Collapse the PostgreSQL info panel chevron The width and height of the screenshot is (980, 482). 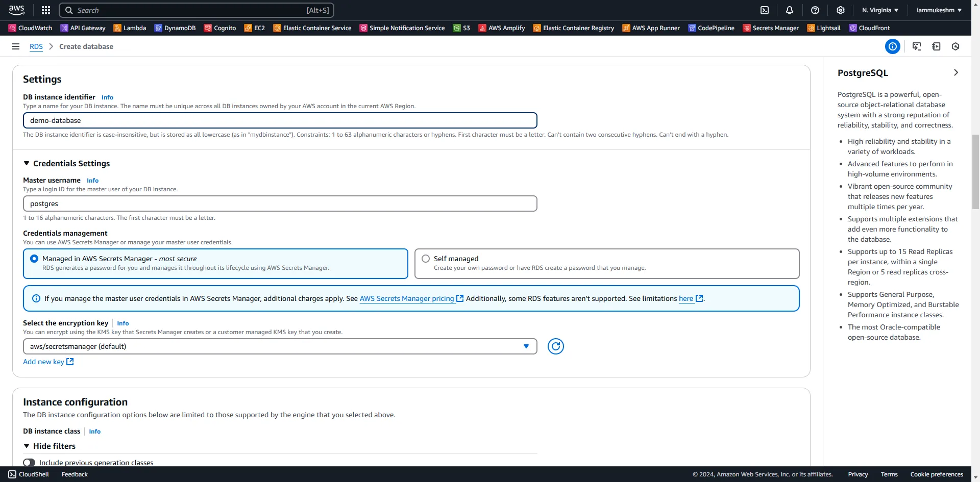(x=956, y=72)
